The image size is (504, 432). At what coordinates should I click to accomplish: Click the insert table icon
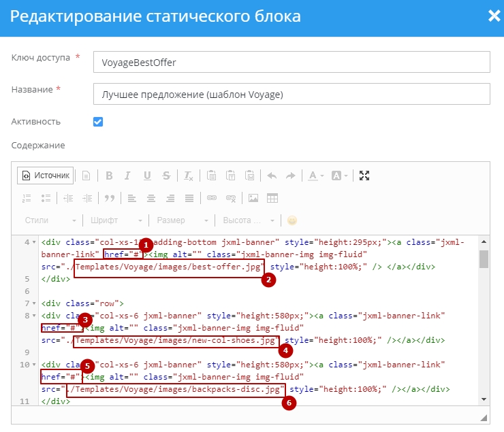(x=272, y=198)
